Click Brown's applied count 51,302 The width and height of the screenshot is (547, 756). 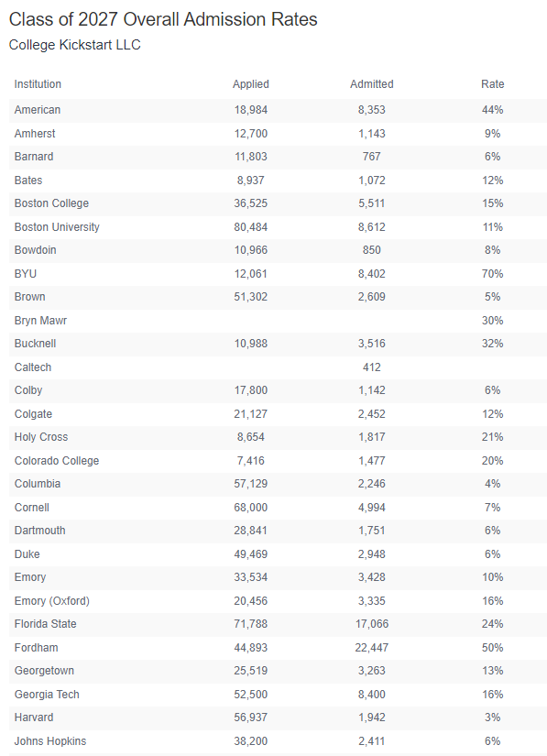[x=251, y=297]
